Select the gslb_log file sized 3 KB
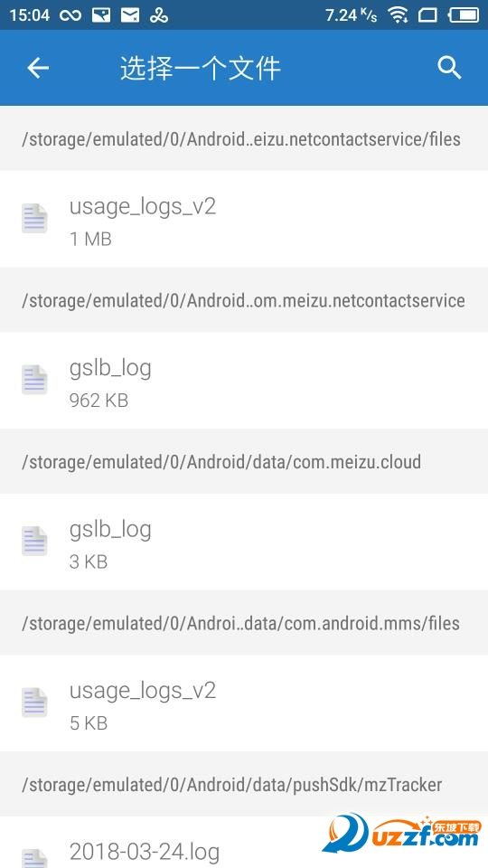The image size is (488, 868). 244,542
